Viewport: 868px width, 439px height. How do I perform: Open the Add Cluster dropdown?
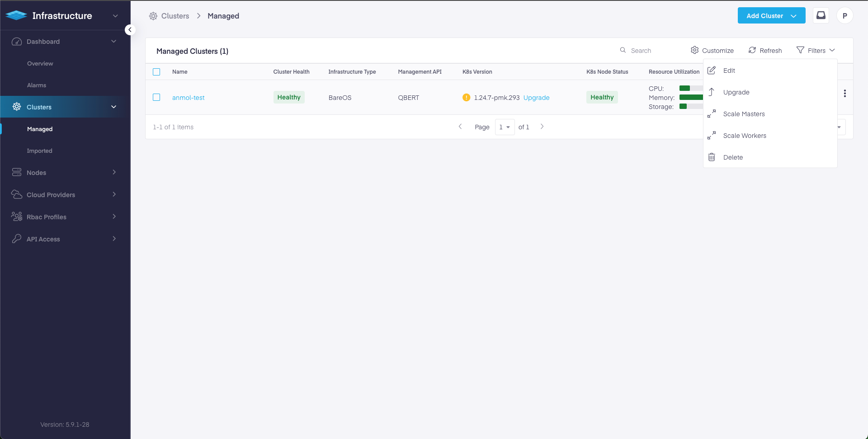[771, 15]
